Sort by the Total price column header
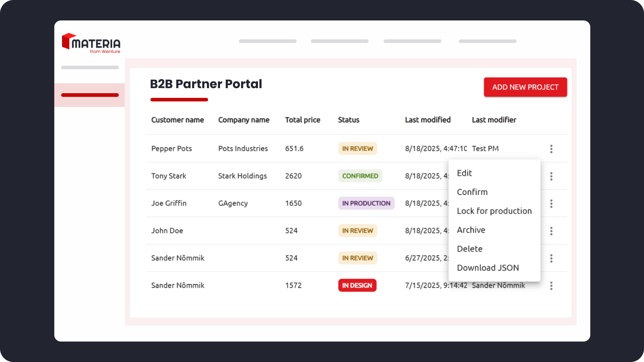The image size is (644, 362). [x=302, y=120]
